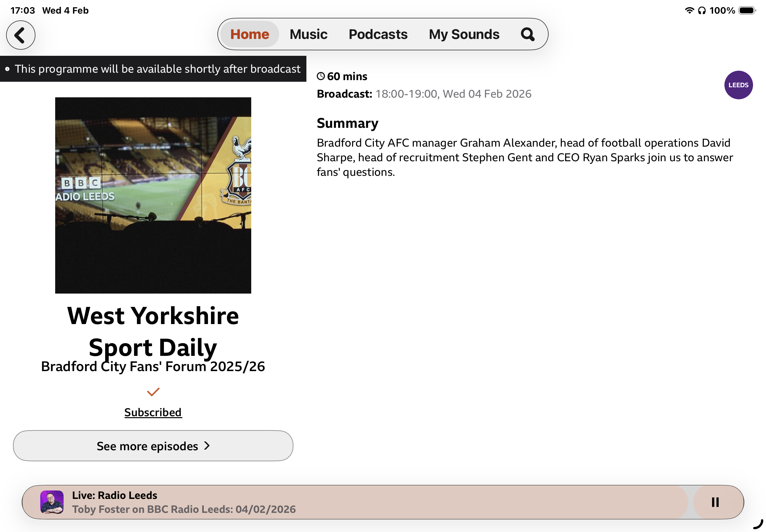Tap Toby Foster on BBC Radio Leeds text
The height and width of the screenshot is (532, 766).
click(184, 509)
